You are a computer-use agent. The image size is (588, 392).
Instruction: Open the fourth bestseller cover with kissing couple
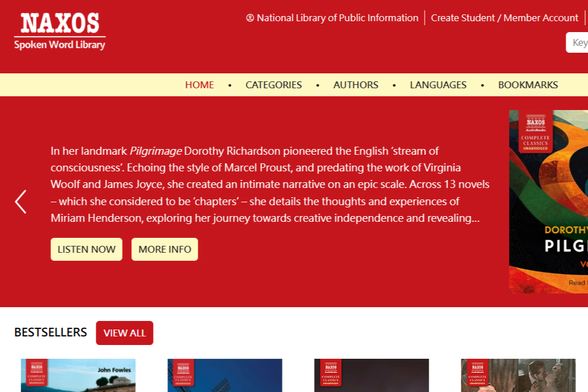[518, 375]
